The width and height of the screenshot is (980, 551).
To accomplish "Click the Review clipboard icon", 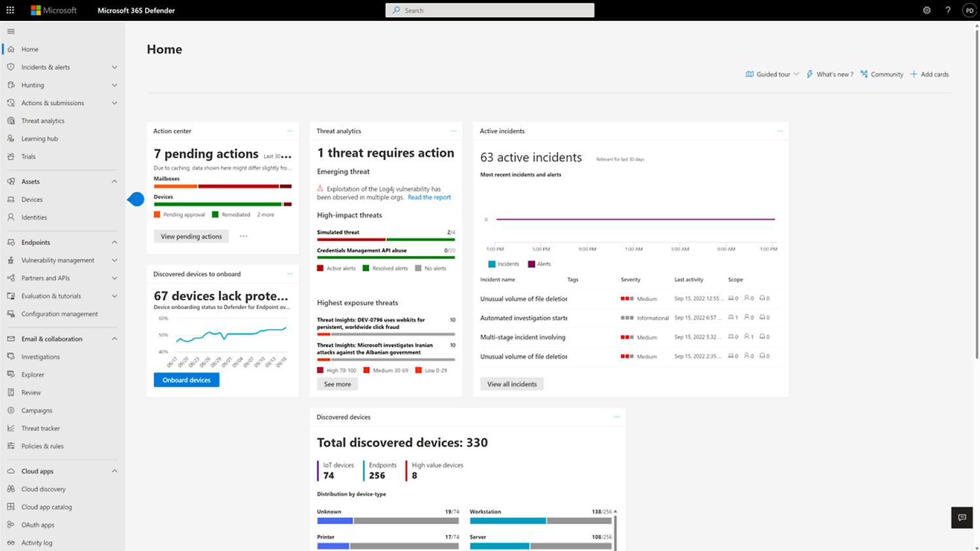I will coord(10,392).
